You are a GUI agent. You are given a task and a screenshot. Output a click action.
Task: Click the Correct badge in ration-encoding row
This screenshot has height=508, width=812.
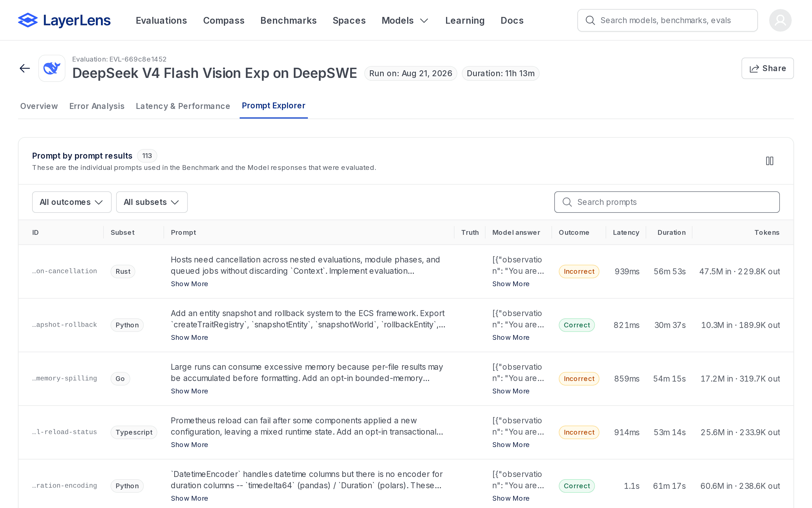[577, 486]
